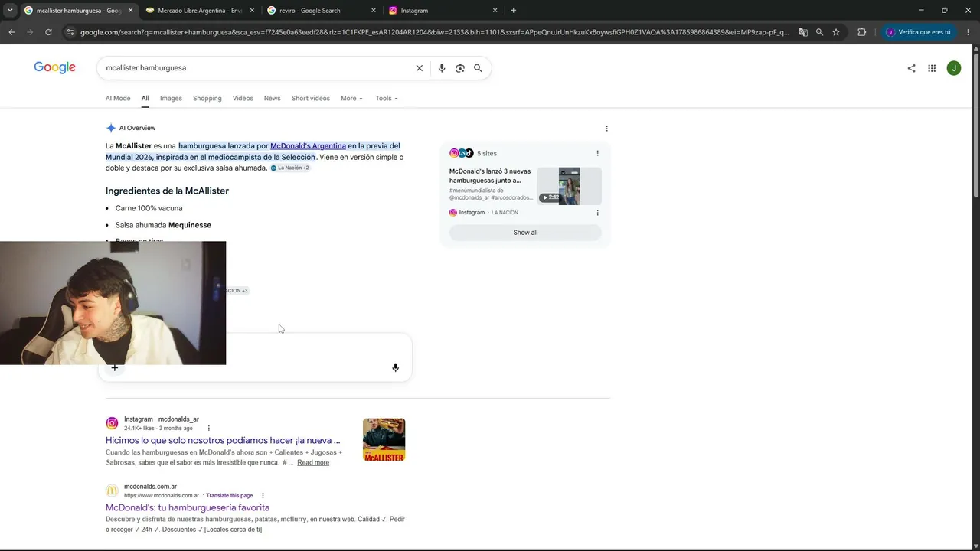Close the Mercado Libre Argentina tab

252,11
